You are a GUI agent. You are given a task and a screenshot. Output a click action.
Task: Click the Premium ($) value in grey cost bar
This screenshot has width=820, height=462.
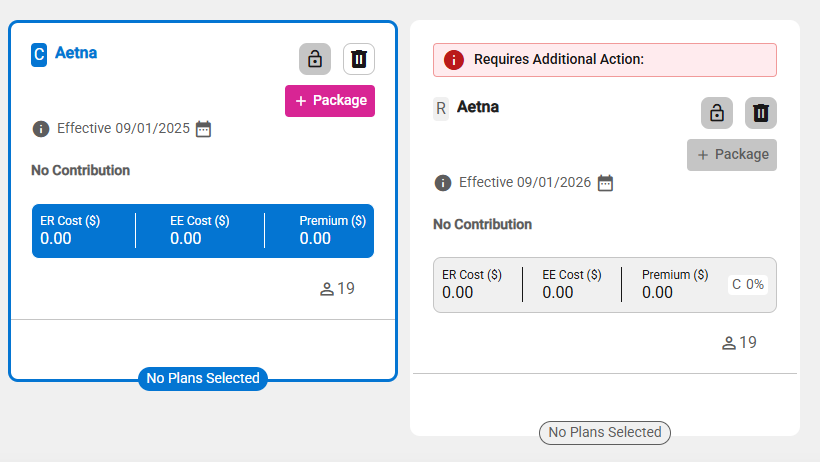[657, 292]
